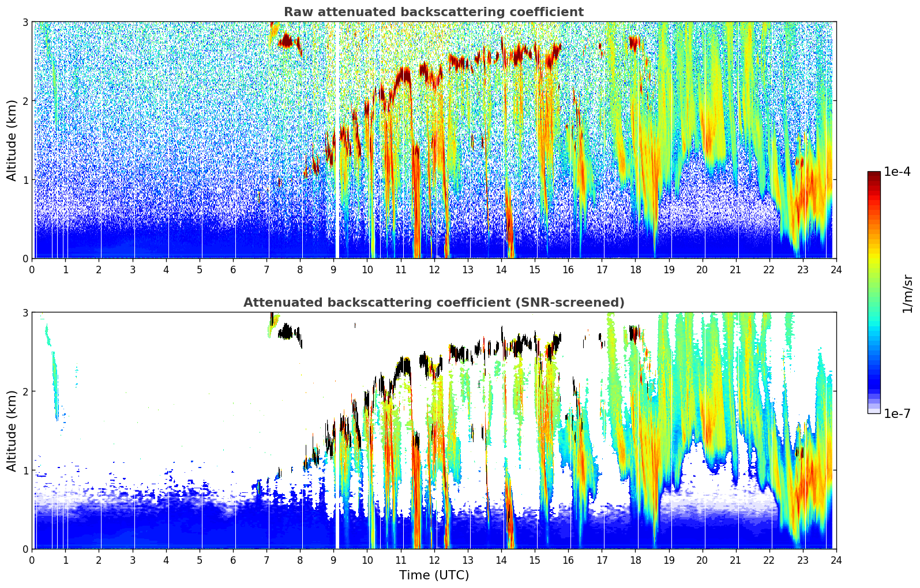Click the '12' hour tick on bottom plot

click(x=434, y=560)
